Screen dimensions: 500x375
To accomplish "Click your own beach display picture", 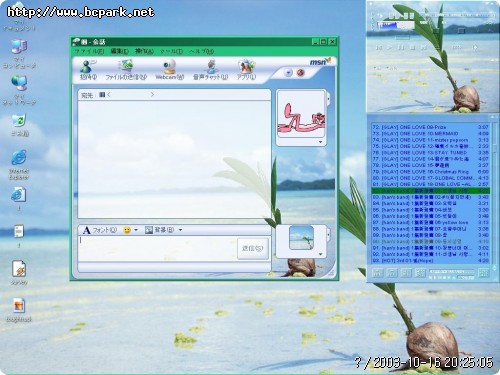I will [x=301, y=238].
